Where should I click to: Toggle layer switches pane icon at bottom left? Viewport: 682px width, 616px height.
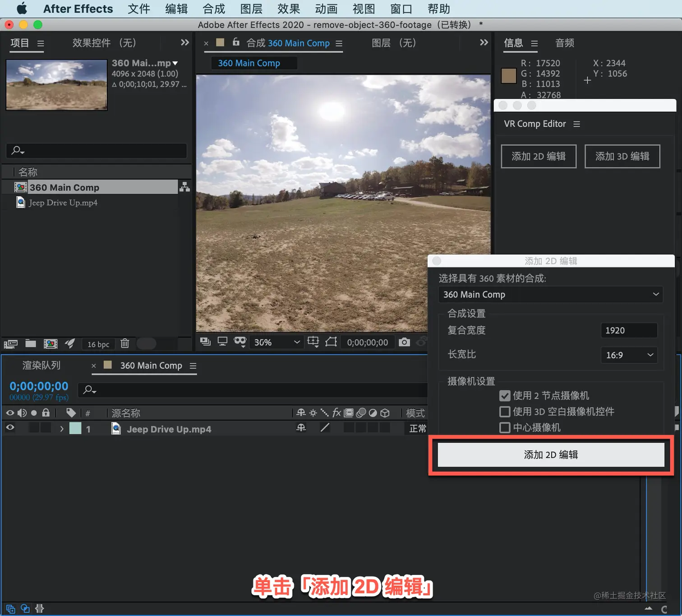pos(10,608)
